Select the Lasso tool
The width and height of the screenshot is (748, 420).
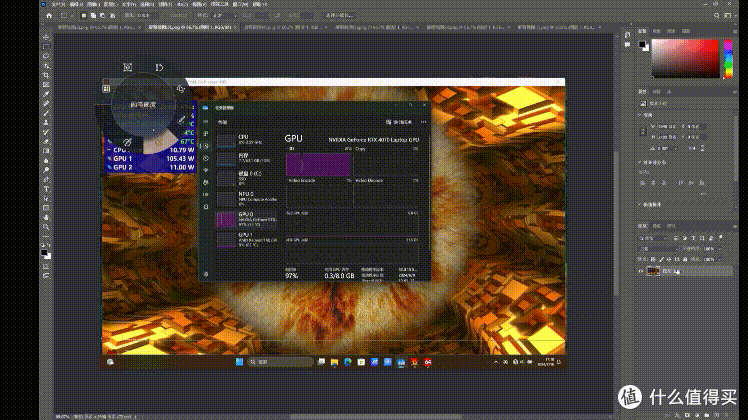pos(46,56)
